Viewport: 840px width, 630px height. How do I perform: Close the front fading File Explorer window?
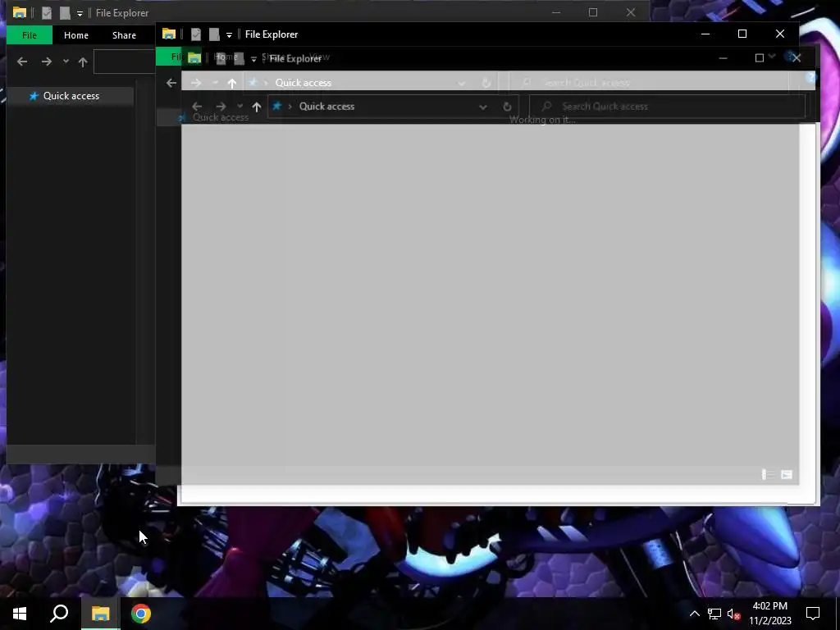[796, 58]
